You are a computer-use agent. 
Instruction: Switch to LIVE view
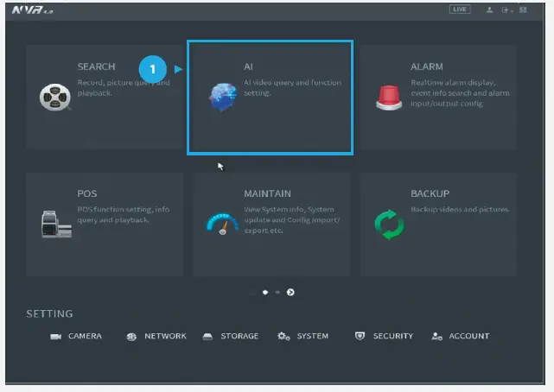coord(460,9)
